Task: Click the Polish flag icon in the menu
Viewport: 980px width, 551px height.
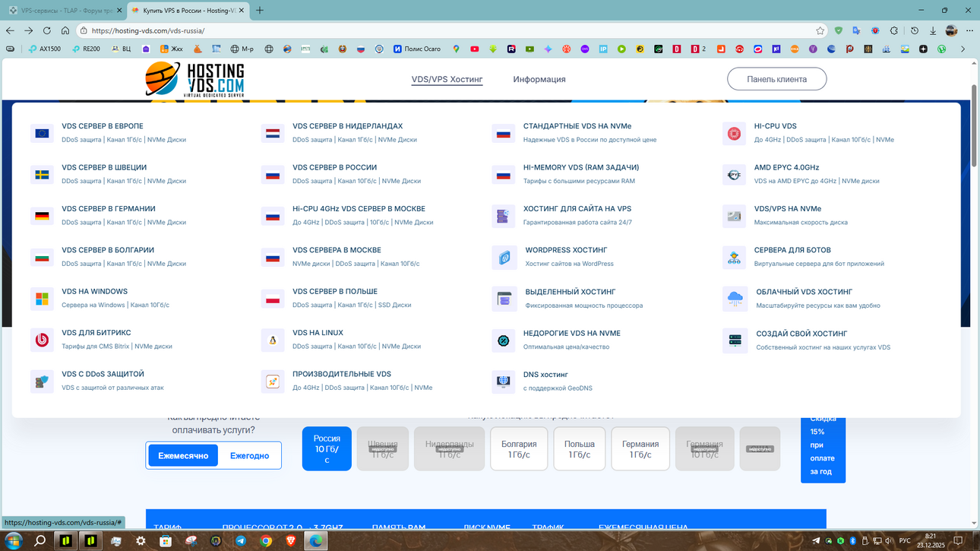Action: (x=273, y=299)
